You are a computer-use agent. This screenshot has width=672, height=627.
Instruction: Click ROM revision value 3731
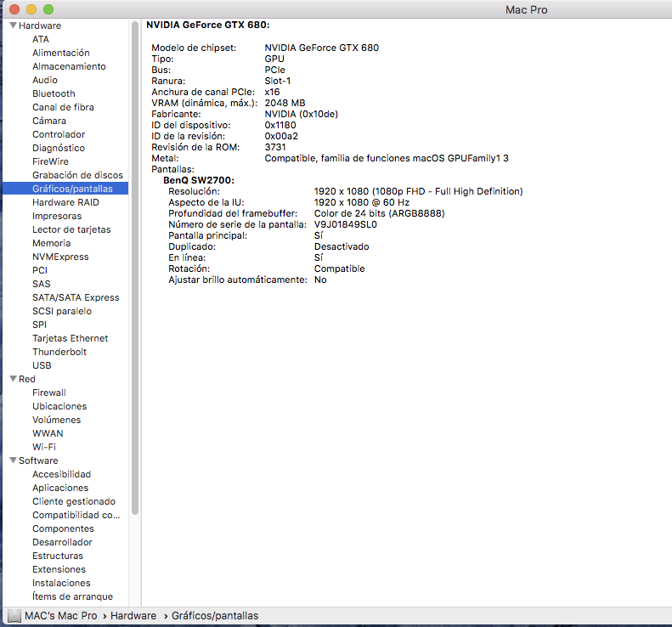[x=275, y=147]
